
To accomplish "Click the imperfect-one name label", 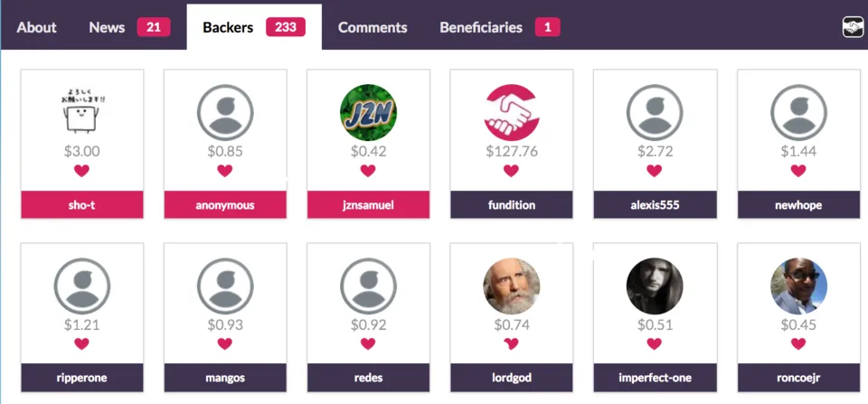I will tap(655, 379).
